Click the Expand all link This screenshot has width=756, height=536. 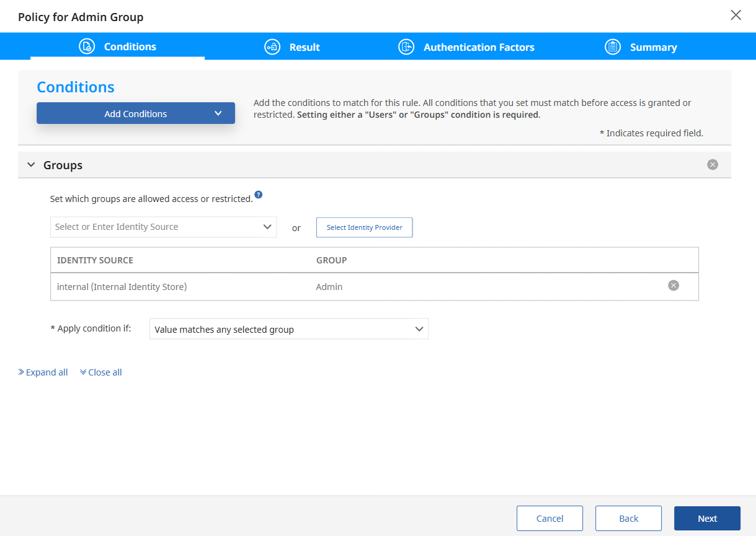[43, 372]
